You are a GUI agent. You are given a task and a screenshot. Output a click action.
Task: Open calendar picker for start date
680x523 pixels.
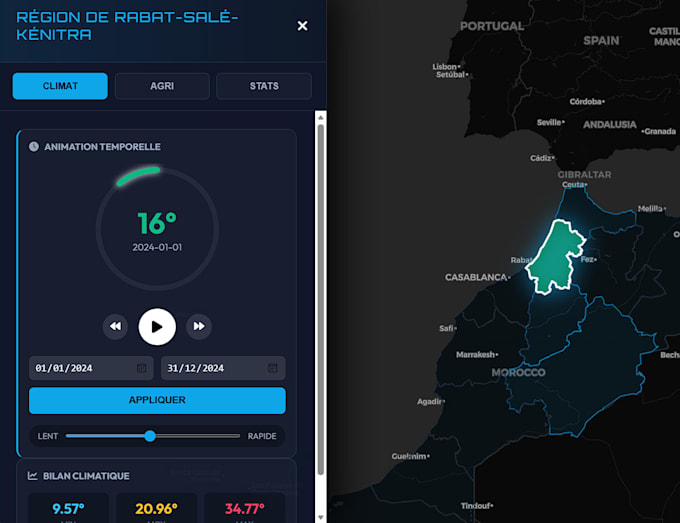[141, 368]
